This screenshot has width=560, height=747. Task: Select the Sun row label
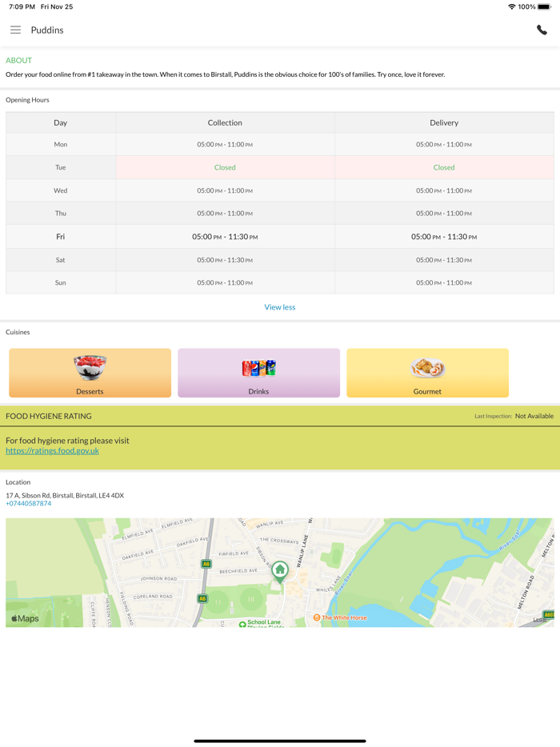pos(61,283)
